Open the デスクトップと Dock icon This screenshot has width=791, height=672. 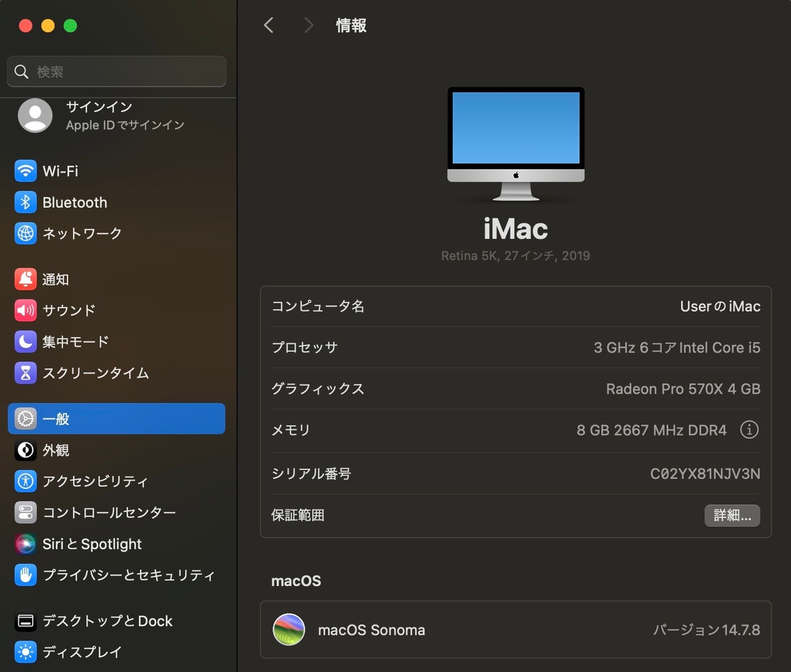pos(25,621)
